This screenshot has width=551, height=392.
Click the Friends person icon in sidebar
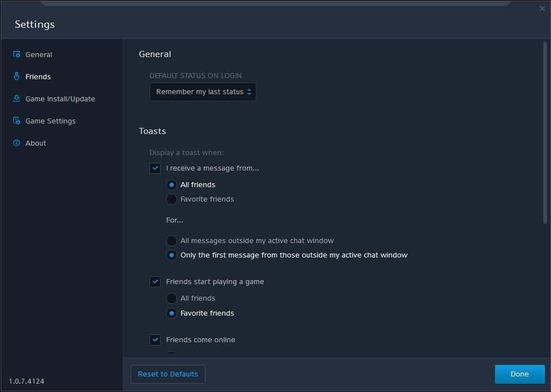click(17, 76)
